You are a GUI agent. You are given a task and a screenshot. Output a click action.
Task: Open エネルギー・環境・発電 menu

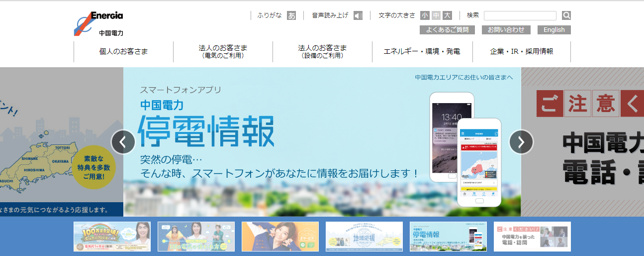point(422,51)
